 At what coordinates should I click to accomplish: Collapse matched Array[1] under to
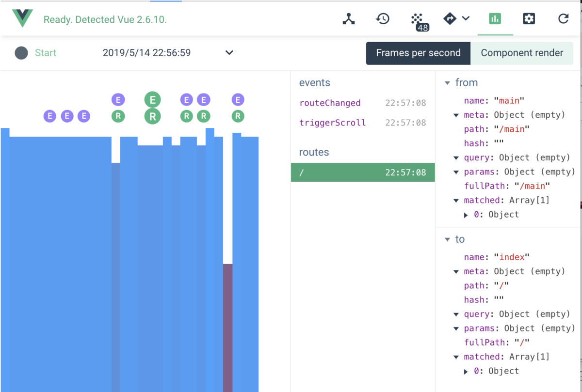click(456, 357)
